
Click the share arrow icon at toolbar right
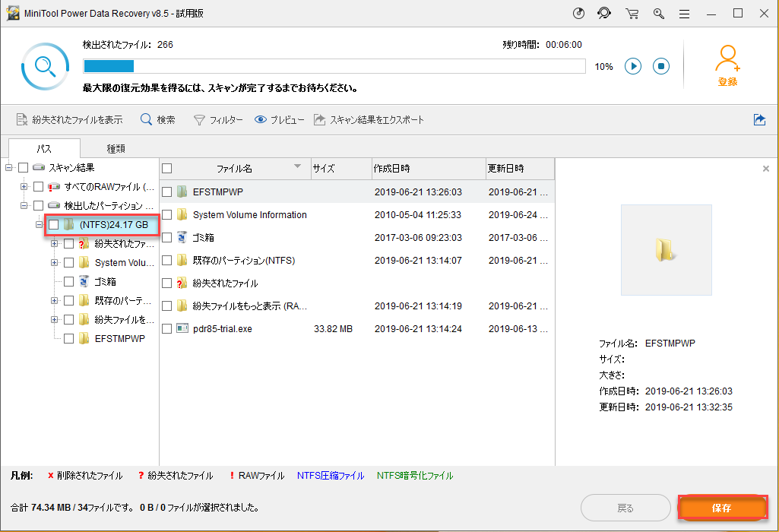(758, 120)
